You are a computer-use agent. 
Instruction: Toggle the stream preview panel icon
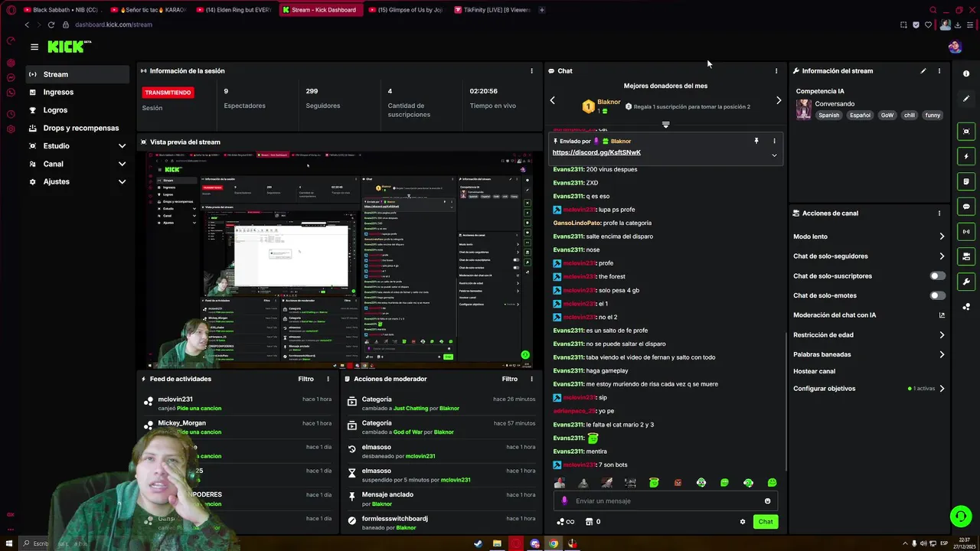966,131
